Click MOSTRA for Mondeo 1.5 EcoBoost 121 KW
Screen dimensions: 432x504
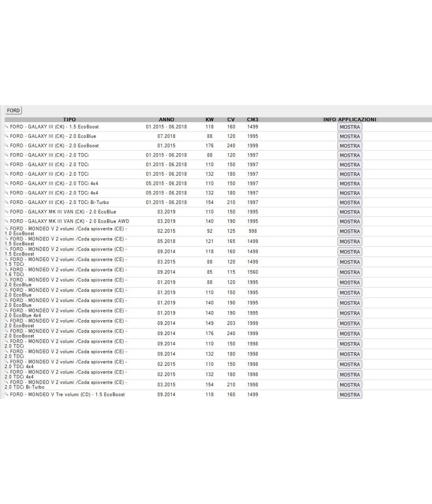[350, 242]
